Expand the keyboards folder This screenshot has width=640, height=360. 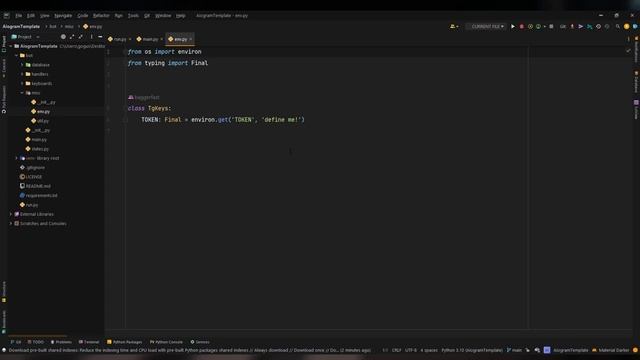tap(22, 84)
